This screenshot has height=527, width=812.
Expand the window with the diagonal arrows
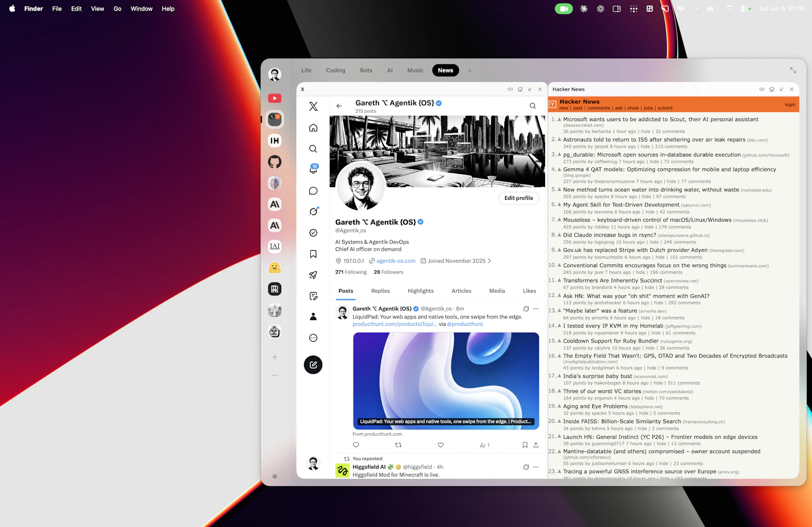[793, 71]
